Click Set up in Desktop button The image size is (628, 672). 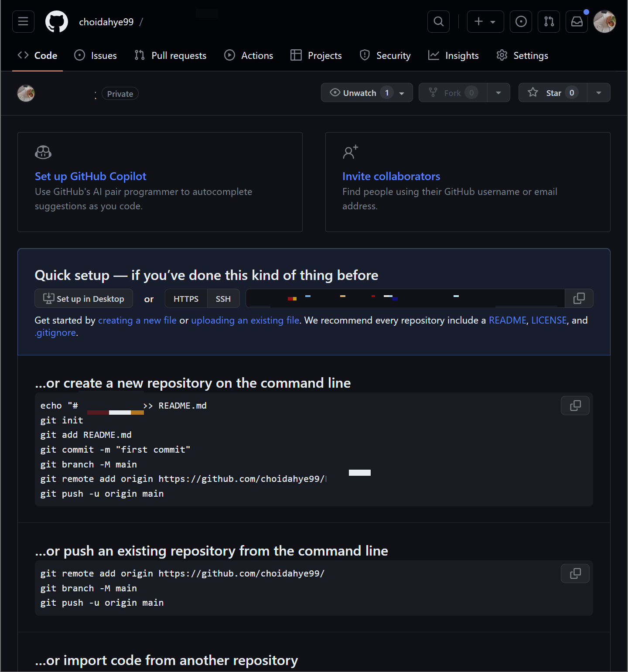84,299
